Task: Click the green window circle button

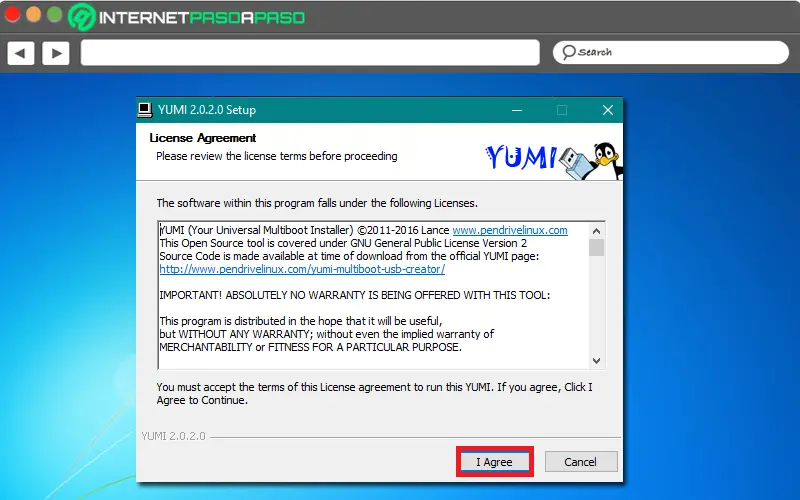Action: coord(55,14)
